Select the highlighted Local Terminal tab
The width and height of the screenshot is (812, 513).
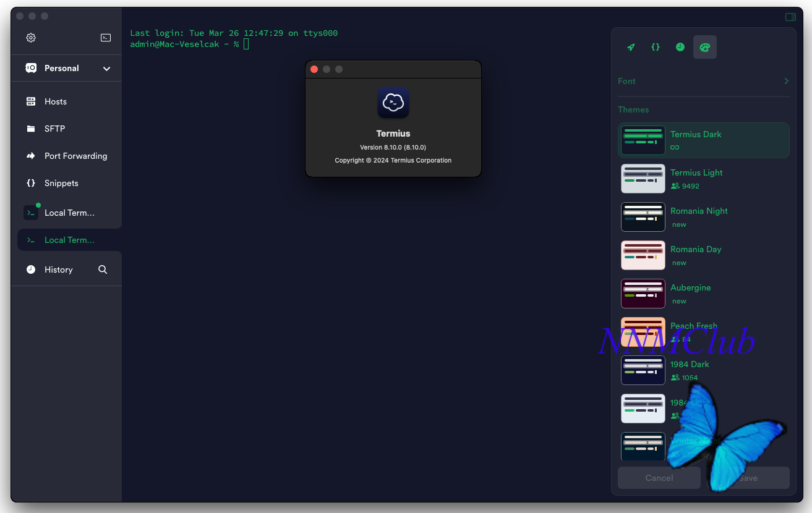[69, 240]
